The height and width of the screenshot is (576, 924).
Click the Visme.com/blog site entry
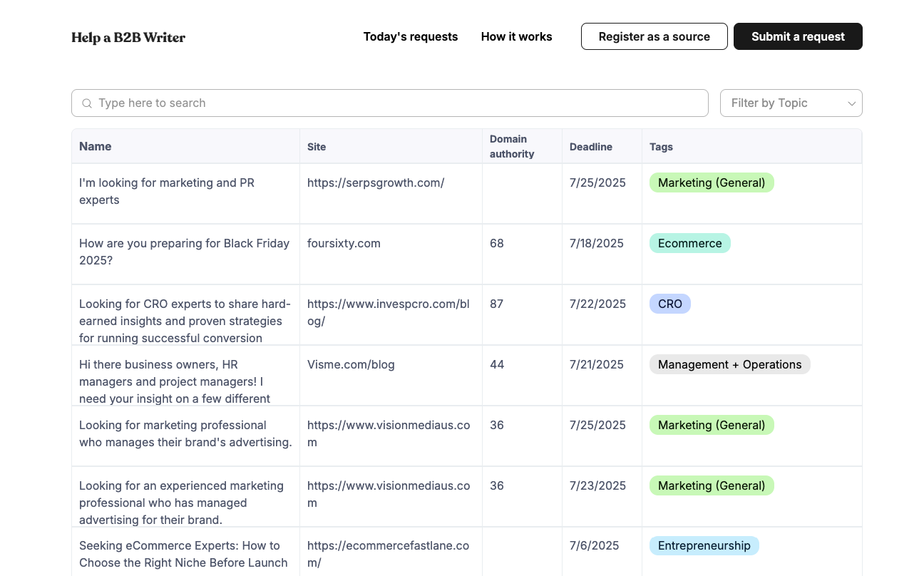(351, 364)
